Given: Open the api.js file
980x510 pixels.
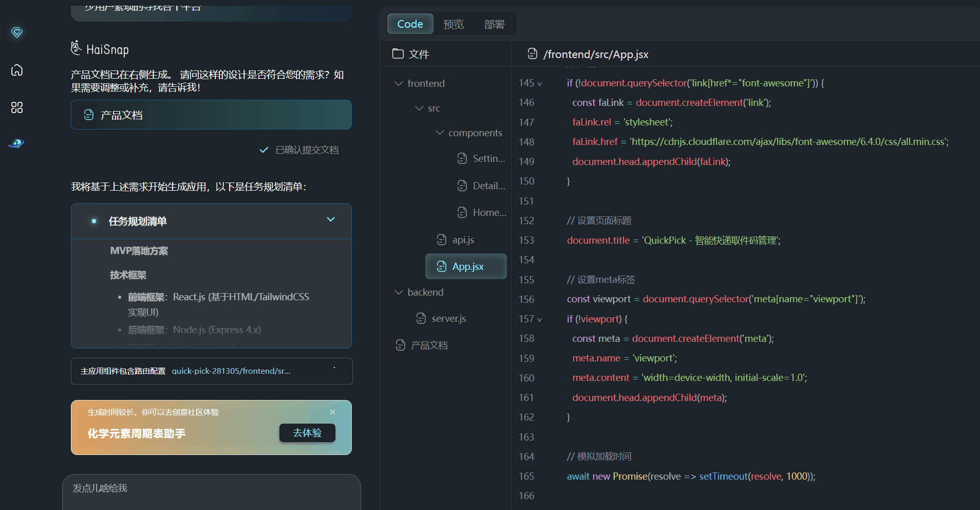Looking at the screenshot, I should pos(456,240).
